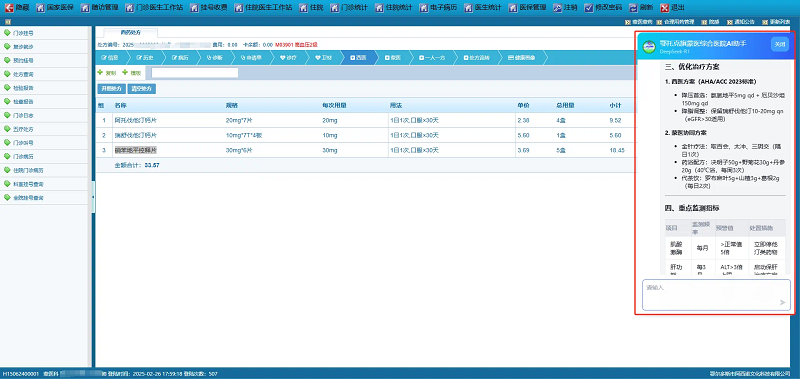Select 住院门诊病历 in the left sidebar
The width and height of the screenshot is (800, 379).
tap(45, 170)
